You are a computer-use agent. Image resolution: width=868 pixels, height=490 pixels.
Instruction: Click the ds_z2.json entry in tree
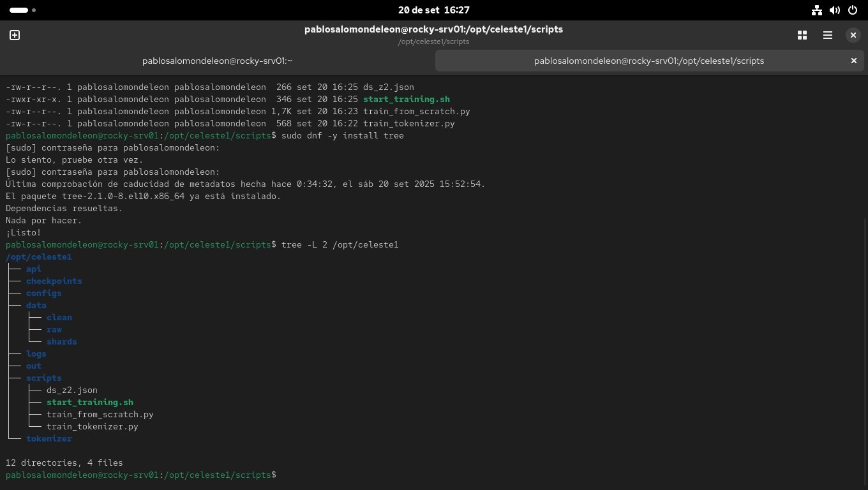[x=71, y=390]
